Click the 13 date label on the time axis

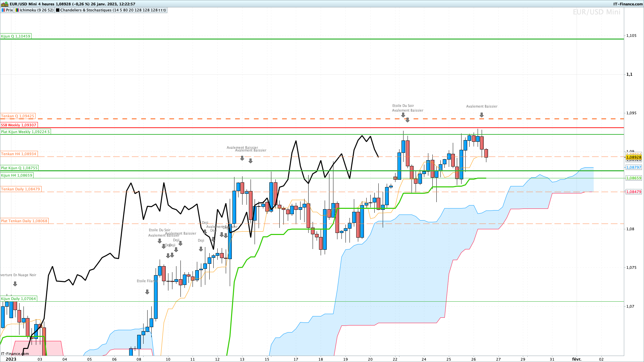click(x=242, y=359)
